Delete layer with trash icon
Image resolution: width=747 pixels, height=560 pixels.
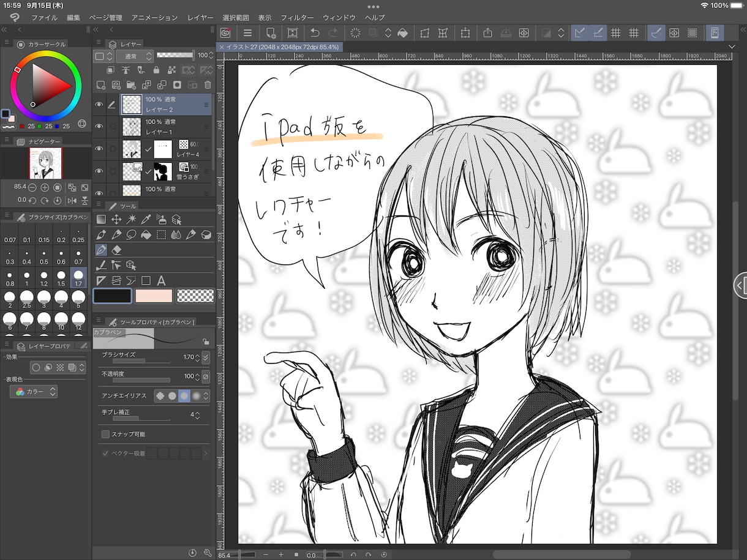coord(208,84)
